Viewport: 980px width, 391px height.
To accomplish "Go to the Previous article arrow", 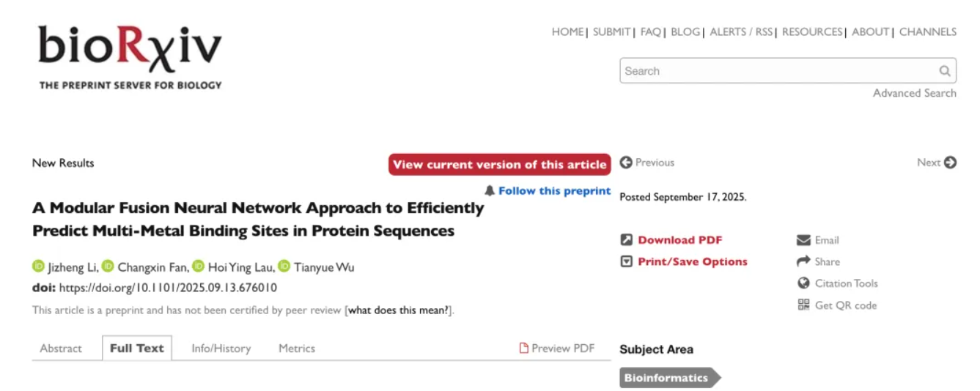I will tap(626, 163).
